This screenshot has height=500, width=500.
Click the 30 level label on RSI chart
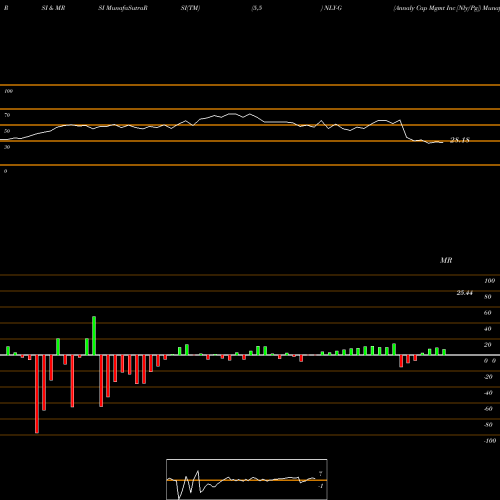coord(7,147)
